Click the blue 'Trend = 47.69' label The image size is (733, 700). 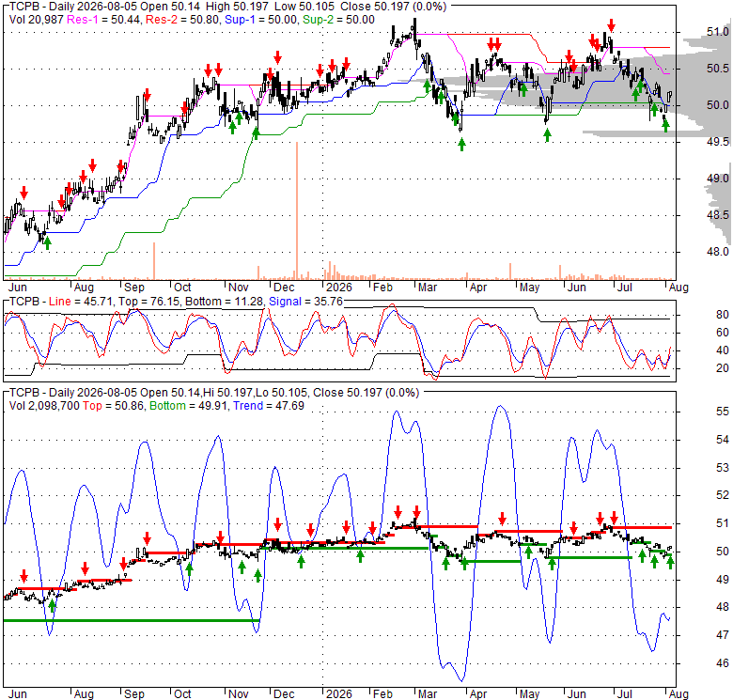[x=269, y=406]
